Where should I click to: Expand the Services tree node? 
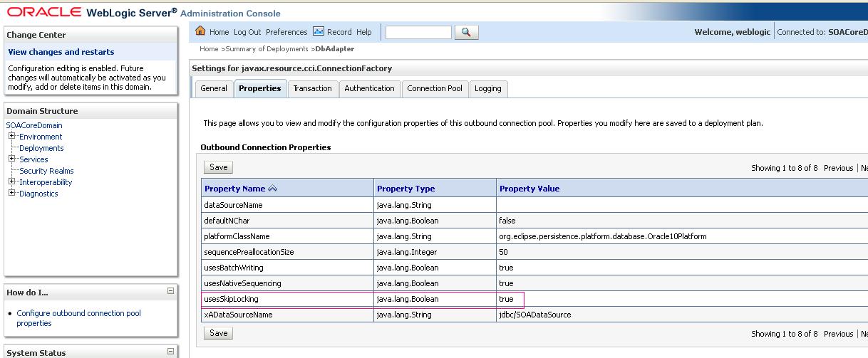[x=12, y=159]
